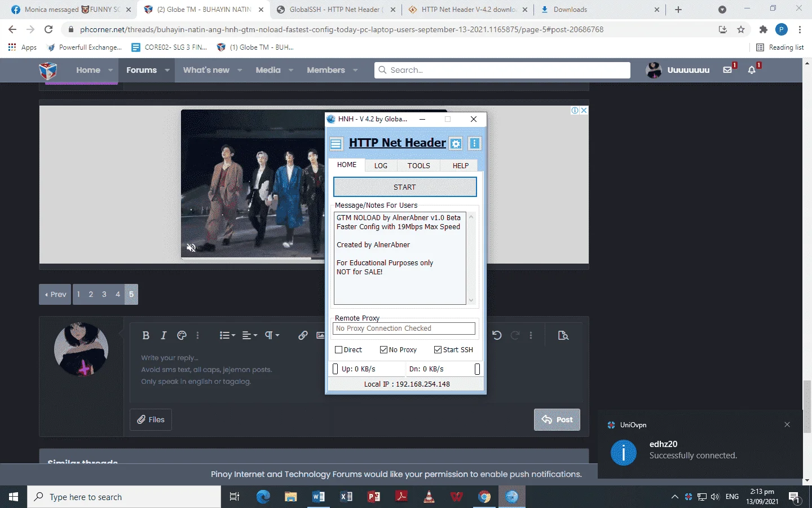Reload the page in Chrome
Viewport: 812px width, 508px height.
tap(48, 29)
